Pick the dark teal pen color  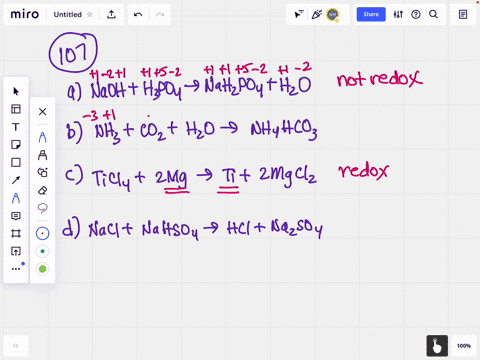42,251
